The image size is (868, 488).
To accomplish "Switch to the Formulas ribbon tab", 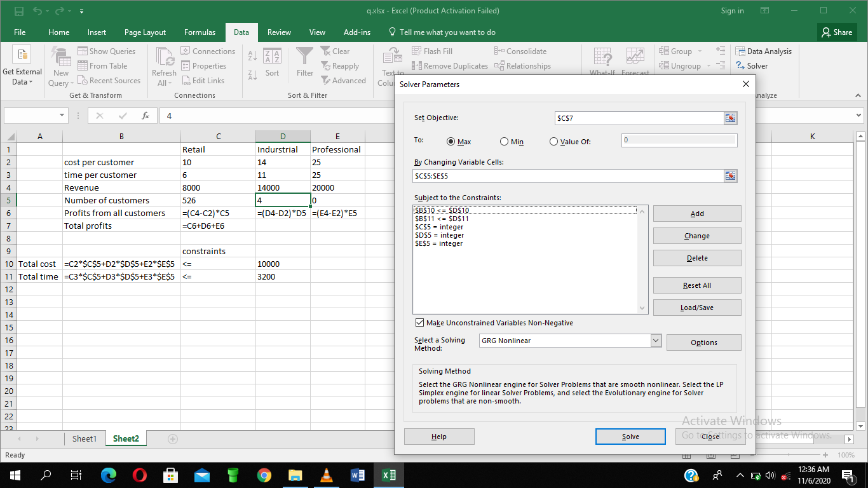I will click(200, 32).
